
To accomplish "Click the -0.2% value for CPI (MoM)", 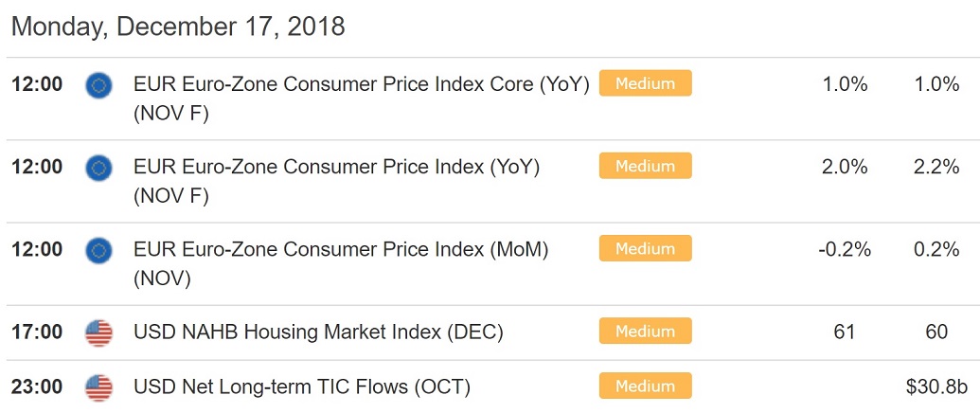I will 845,249.
